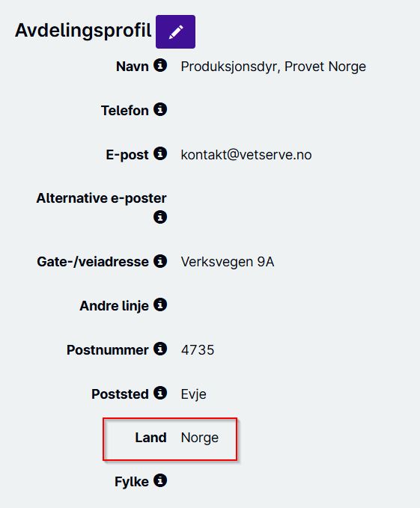The image size is (420, 508).
Task: Click the Gate-/veiadresse info icon
Action: tap(160, 261)
